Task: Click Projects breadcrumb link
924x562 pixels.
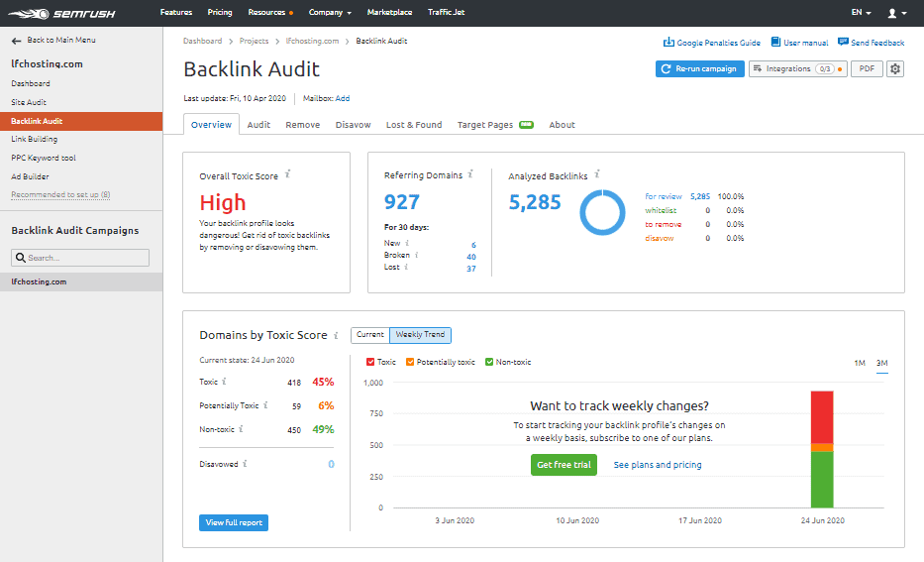Action: point(254,41)
